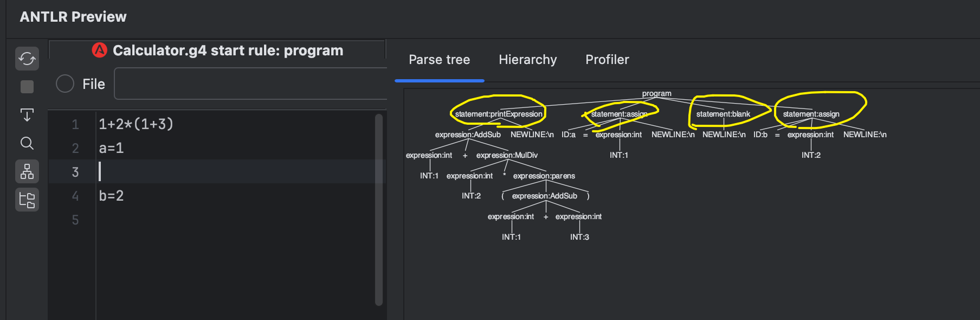Switch to the Parse tree tab
The height and width of the screenshot is (320, 980).
(x=440, y=60)
